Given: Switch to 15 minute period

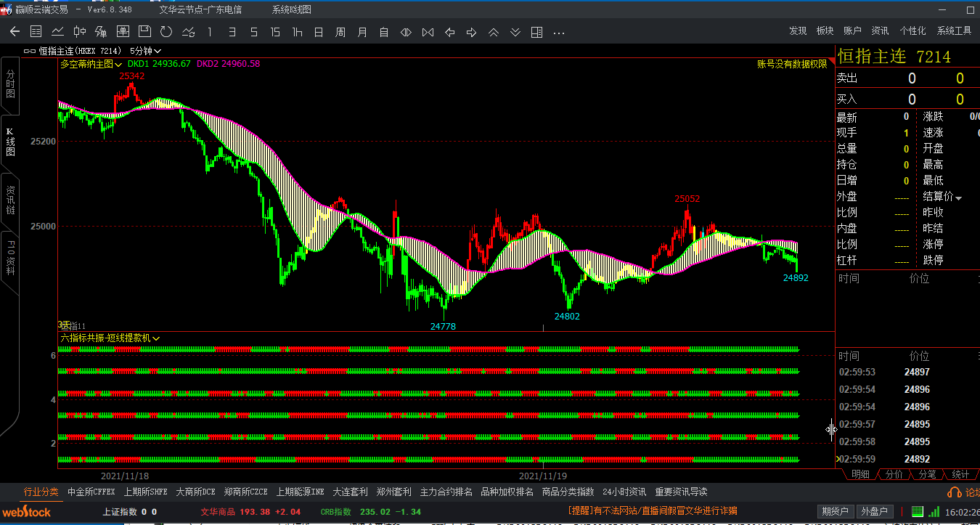Looking at the screenshot, I should coord(275,31).
